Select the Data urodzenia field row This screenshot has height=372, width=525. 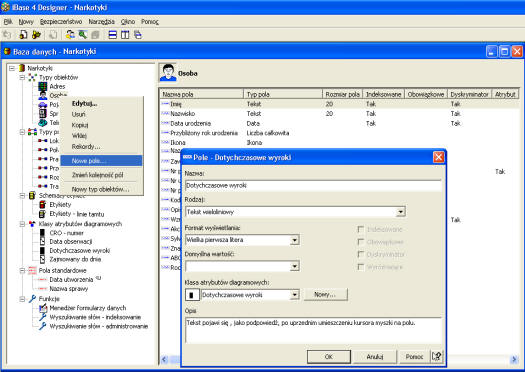[340, 124]
